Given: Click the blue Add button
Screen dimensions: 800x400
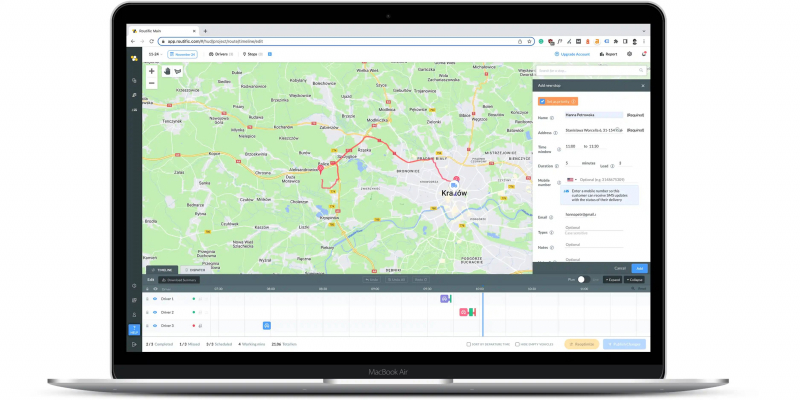Looking at the screenshot, I should click(x=640, y=268).
